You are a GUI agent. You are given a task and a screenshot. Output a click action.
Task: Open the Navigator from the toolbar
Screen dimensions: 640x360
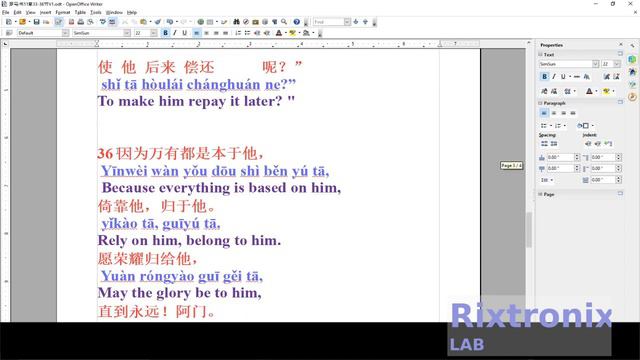pos(246,22)
